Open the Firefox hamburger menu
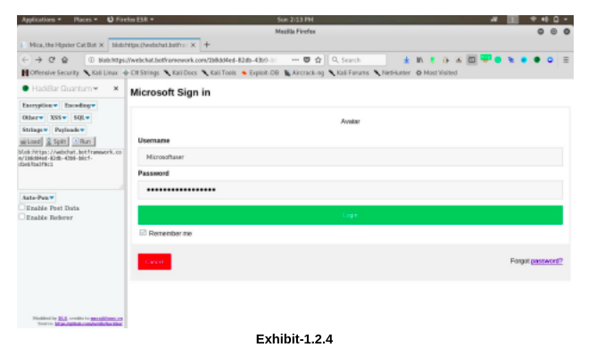Image resolution: width=596 pixels, height=364 pixels. [x=566, y=60]
